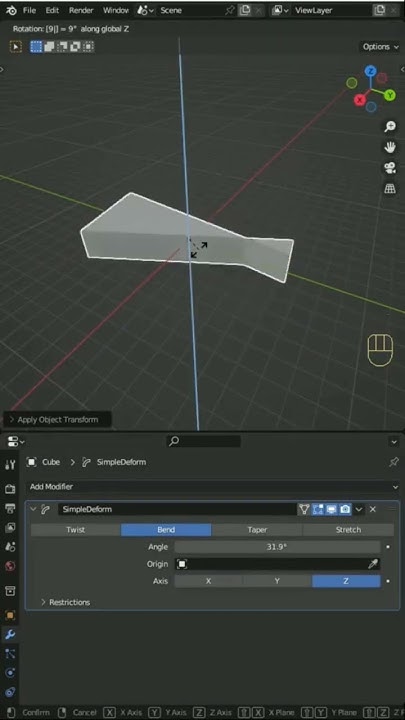
Task: Click the zoom view magnifier icon
Action: click(390, 127)
